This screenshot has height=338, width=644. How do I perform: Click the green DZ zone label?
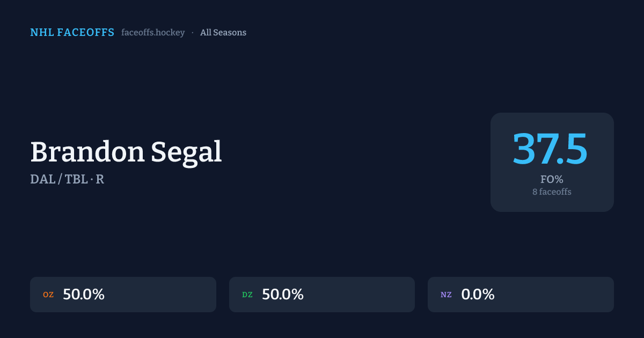coord(247,295)
